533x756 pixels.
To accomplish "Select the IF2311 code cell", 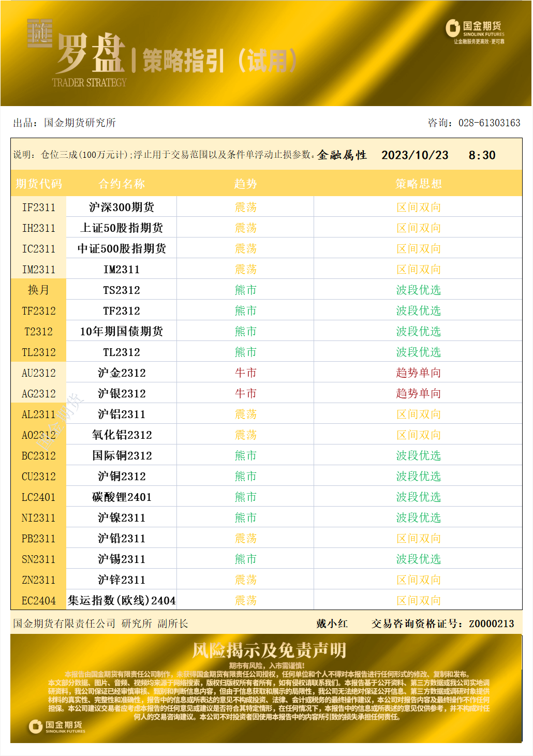I will pyautogui.click(x=39, y=207).
